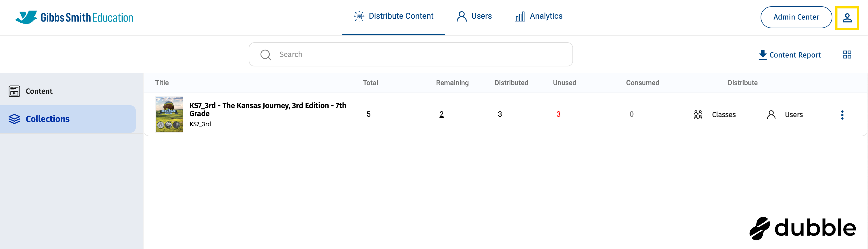This screenshot has width=868, height=249.
Task: Open the Distribute Content tab
Action: 394,16
